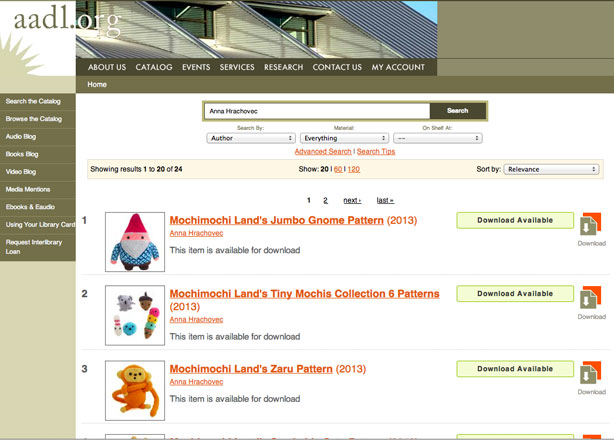
Task: Click the Download icon for Zaru Pattern
Action: (x=590, y=374)
